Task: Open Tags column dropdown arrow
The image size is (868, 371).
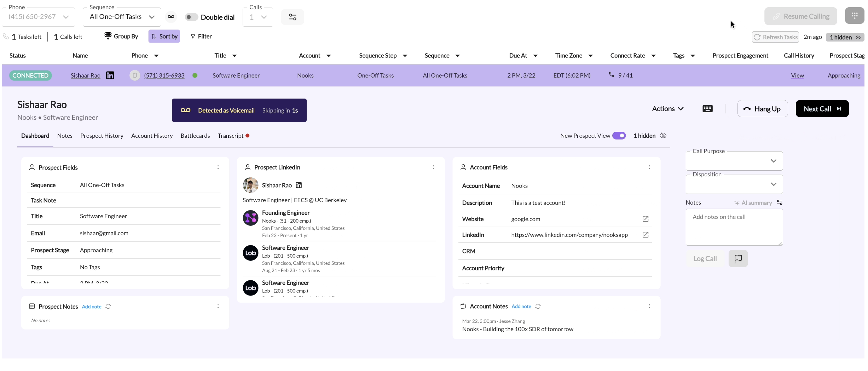Action: [x=693, y=56]
